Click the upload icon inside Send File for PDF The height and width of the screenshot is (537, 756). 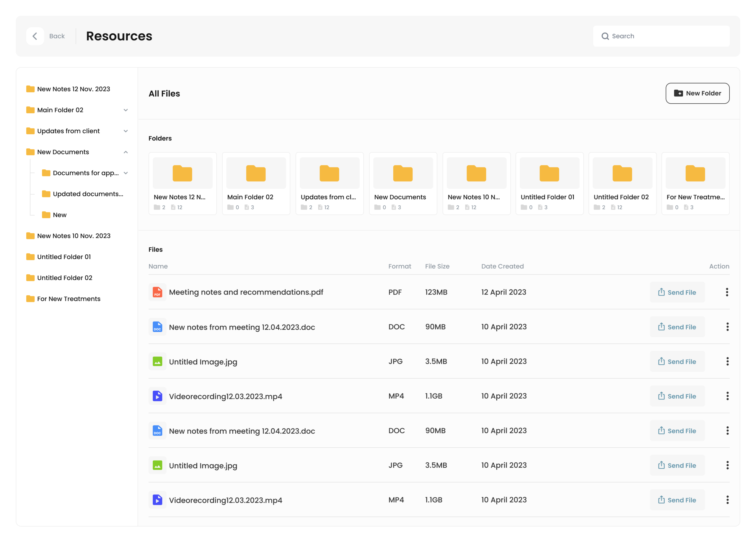click(661, 292)
